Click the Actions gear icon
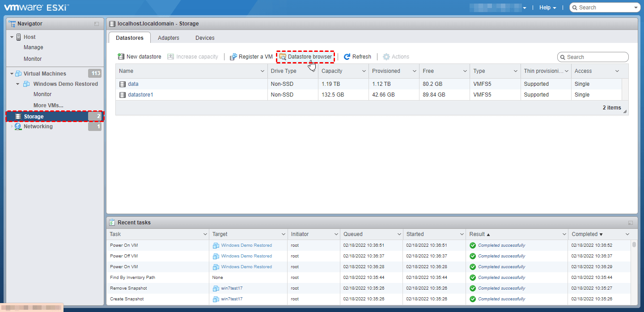Image resolution: width=644 pixels, height=312 pixels. (x=386, y=57)
